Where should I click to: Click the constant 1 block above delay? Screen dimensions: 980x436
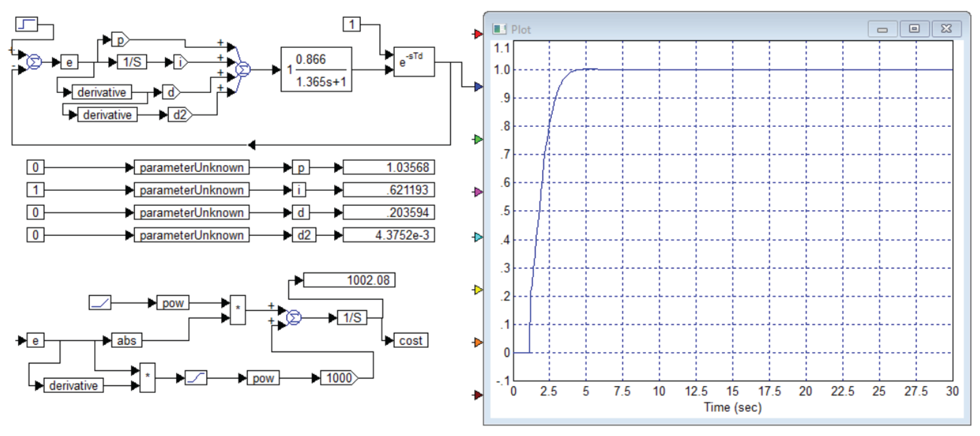(352, 24)
